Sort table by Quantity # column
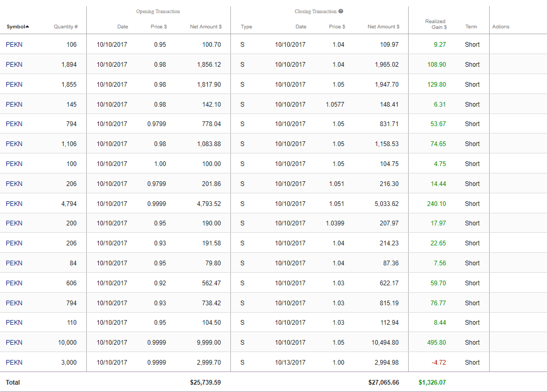The image size is (547, 392). pos(65,27)
